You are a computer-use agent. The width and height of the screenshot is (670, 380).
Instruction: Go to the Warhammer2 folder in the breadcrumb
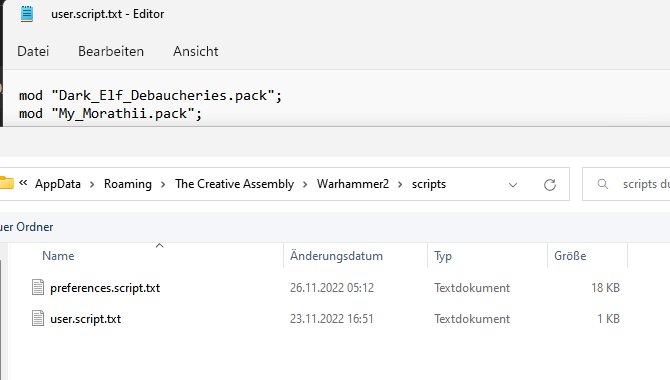pos(353,184)
